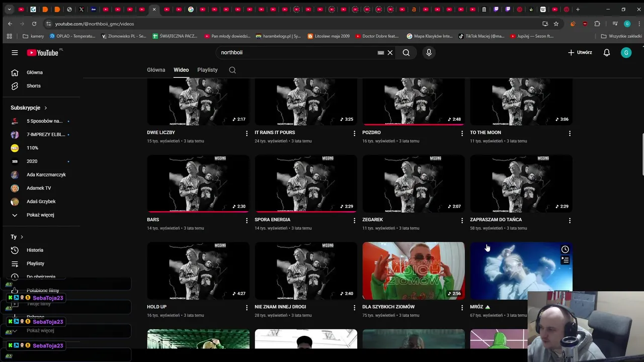Image resolution: width=644 pixels, height=362 pixels.
Task: Open Wszystkie zakładki bookmarks folder
Action: pos(621,36)
